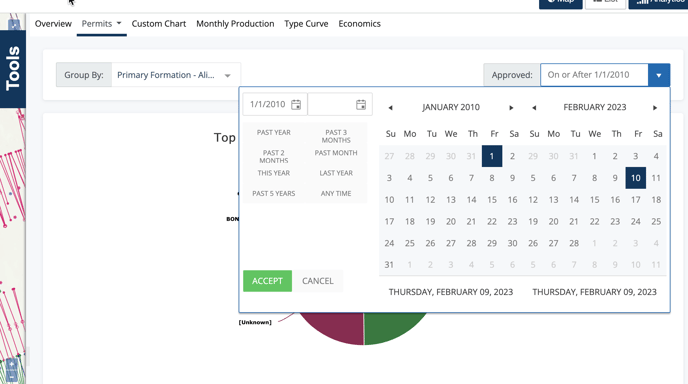Select the PAST 3 MONTHS preset

click(336, 136)
